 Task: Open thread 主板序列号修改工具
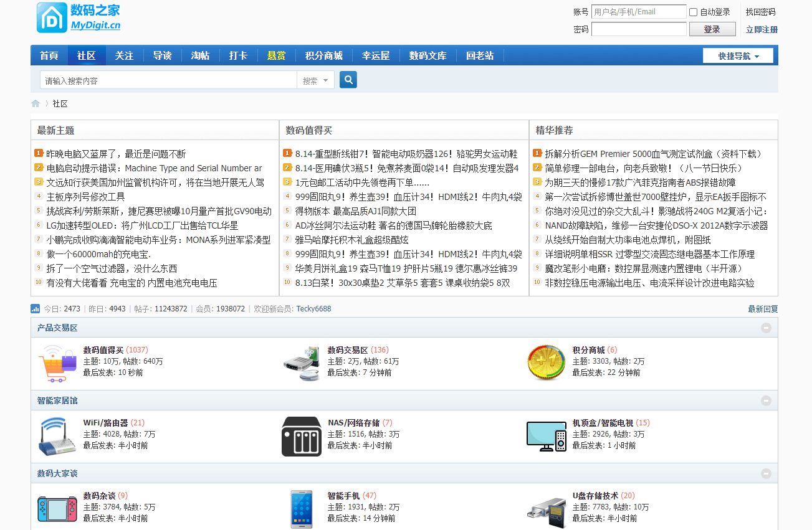click(86, 197)
